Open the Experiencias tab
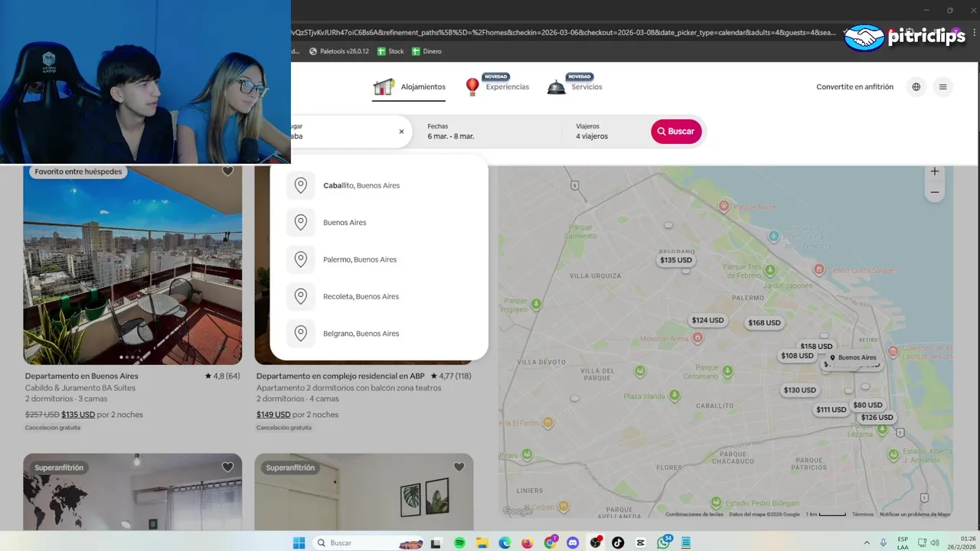This screenshot has width=980, height=551. pyautogui.click(x=497, y=86)
